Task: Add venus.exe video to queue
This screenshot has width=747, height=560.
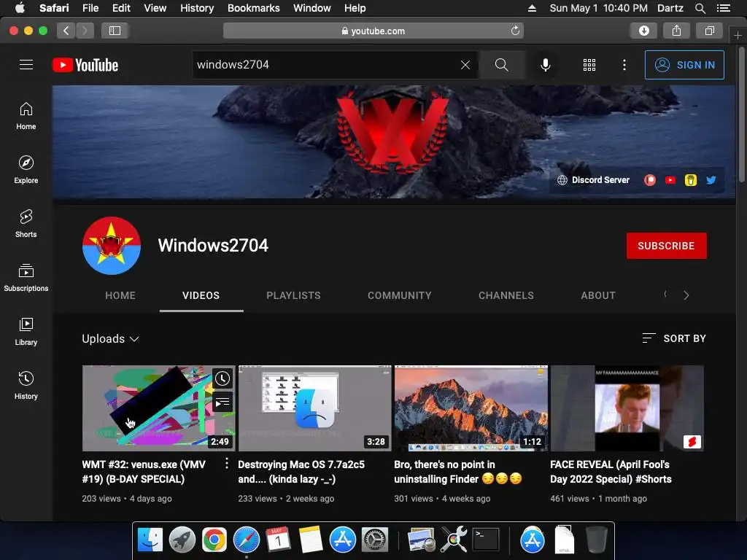Action: [x=222, y=402]
